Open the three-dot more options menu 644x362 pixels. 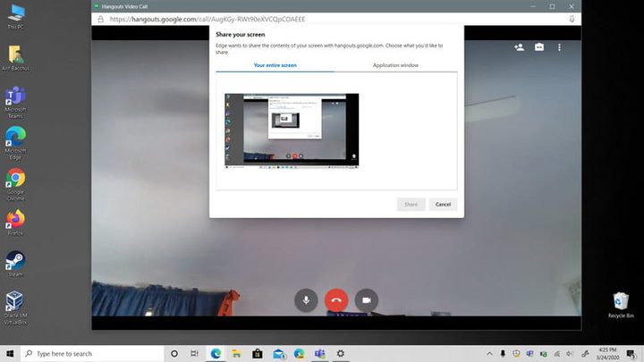(559, 47)
